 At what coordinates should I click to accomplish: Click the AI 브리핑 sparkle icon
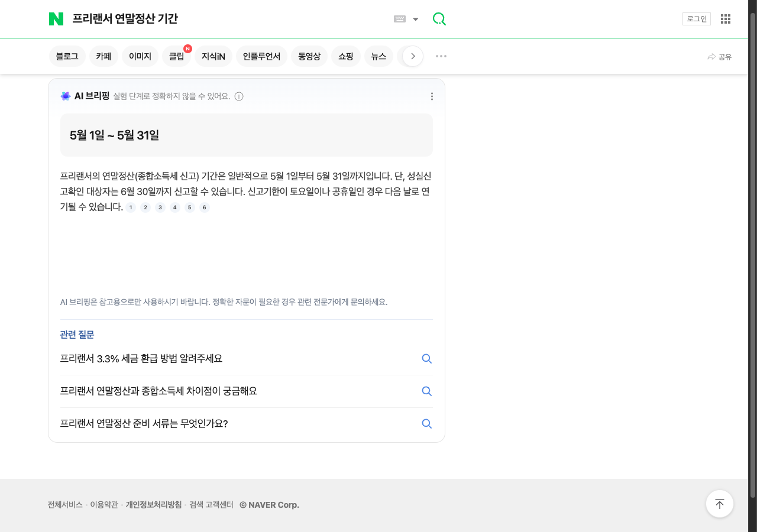coord(66,96)
